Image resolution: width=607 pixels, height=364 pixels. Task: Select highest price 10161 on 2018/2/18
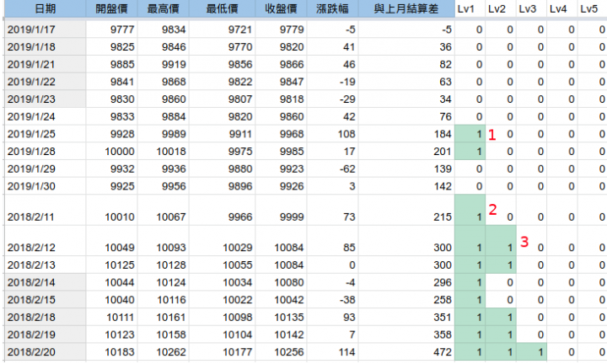coord(163,317)
